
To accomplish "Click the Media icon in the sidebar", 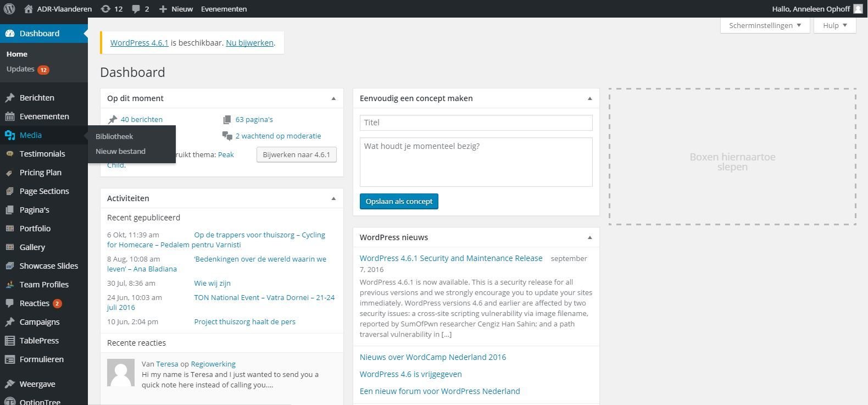I will 10,135.
